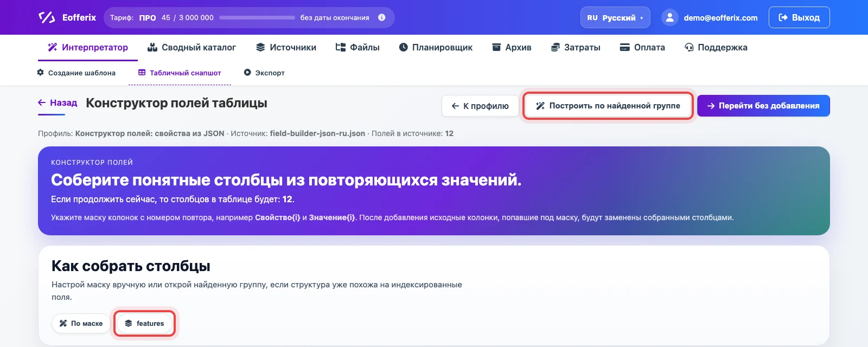Screen dimensions: 868x347
Task: Click the Назад back link
Action: point(58,102)
